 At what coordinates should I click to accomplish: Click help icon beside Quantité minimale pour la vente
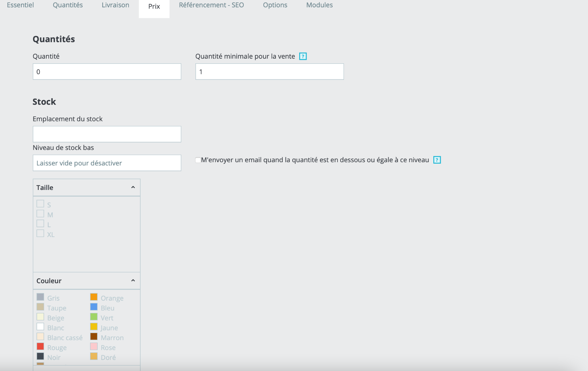pos(303,56)
